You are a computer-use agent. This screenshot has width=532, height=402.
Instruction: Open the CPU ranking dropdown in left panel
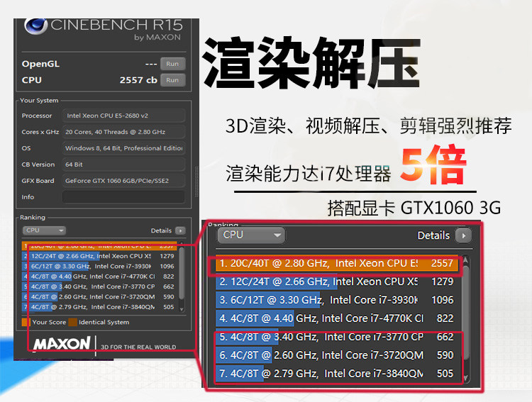[x=44, y=230]
